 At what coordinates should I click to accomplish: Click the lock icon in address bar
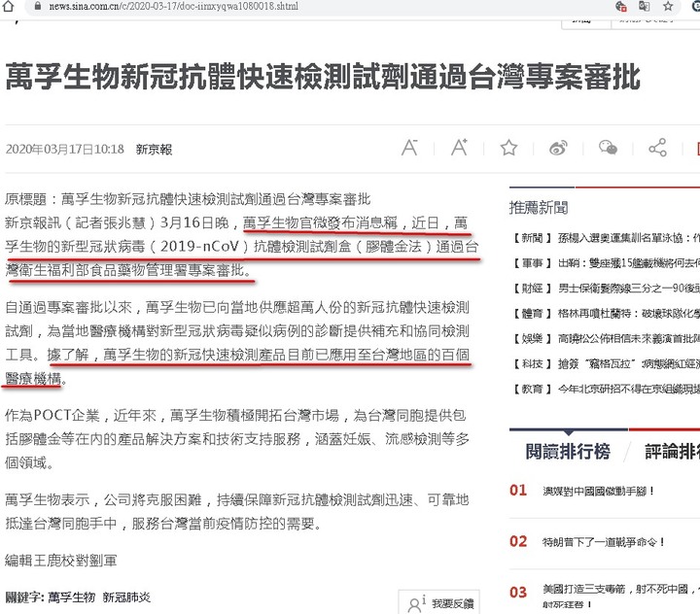38,6
